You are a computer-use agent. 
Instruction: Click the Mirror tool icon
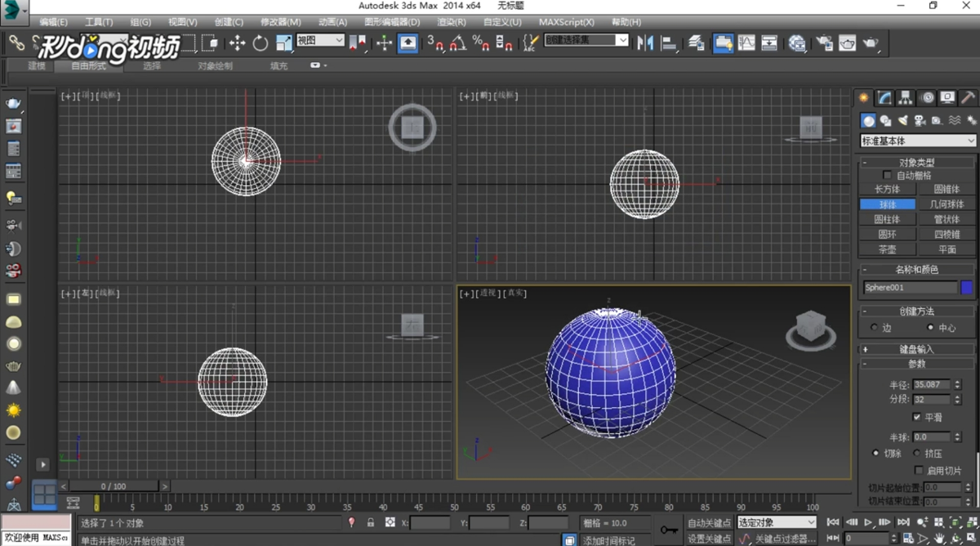[645, 43]
